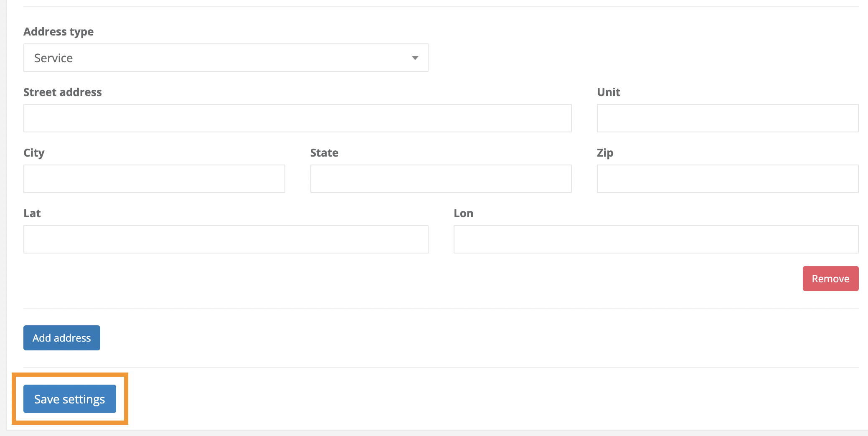The width and height of the screenshot is (868, 436).
Task: Click the City field label
Action: (33, 153)
